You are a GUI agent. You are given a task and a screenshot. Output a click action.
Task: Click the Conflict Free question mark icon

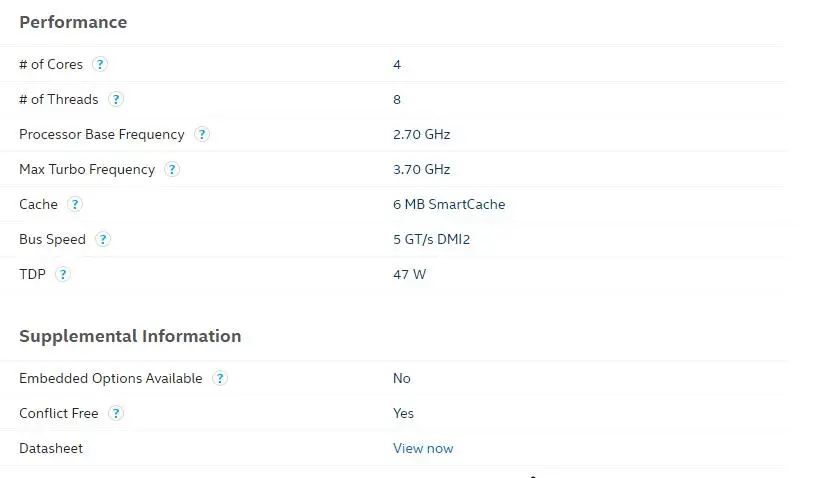(116, 414)
